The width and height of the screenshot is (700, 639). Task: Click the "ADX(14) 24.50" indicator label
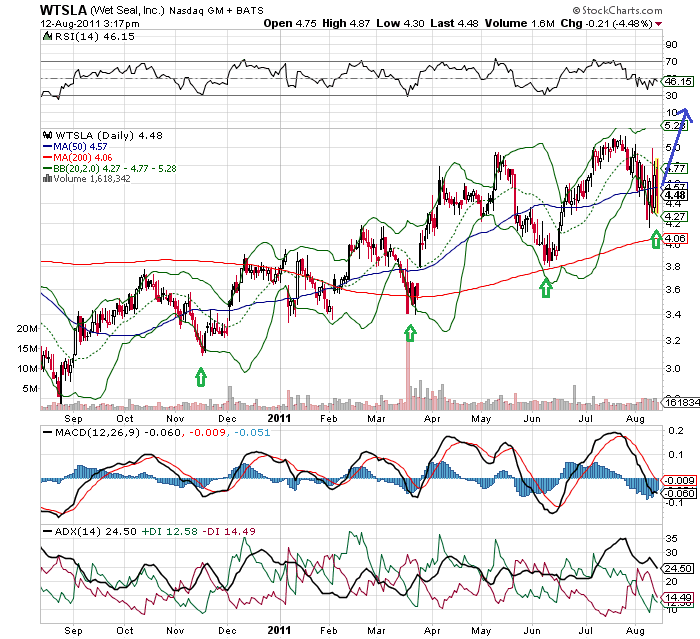[x=96, y=532]
